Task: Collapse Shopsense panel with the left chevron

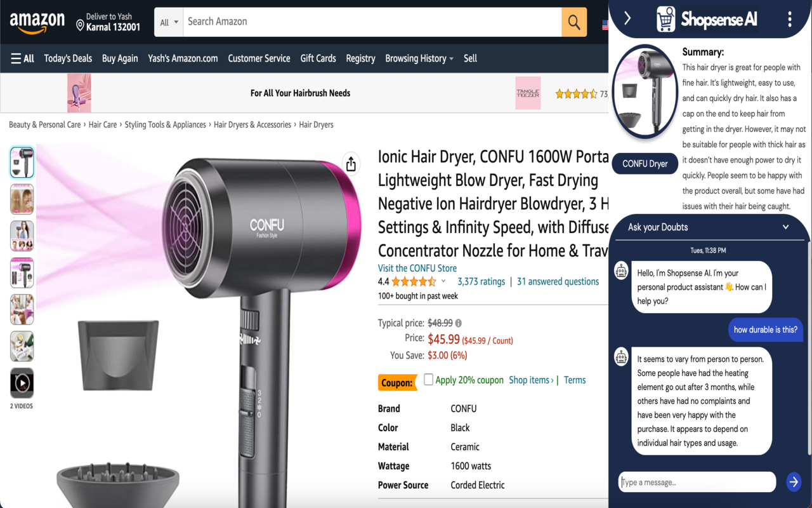Action: coord(627,18)
